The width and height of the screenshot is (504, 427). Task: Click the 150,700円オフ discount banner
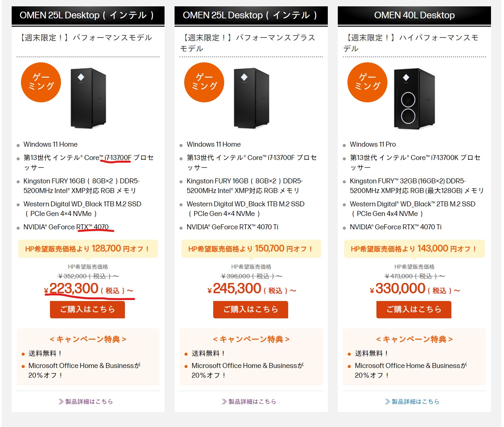251,249
